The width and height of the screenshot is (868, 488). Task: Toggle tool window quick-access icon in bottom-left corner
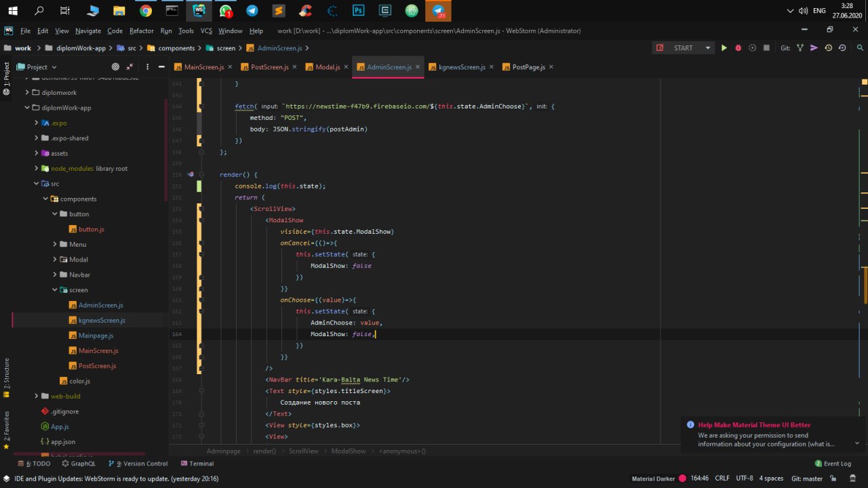(x=6, y=479)
